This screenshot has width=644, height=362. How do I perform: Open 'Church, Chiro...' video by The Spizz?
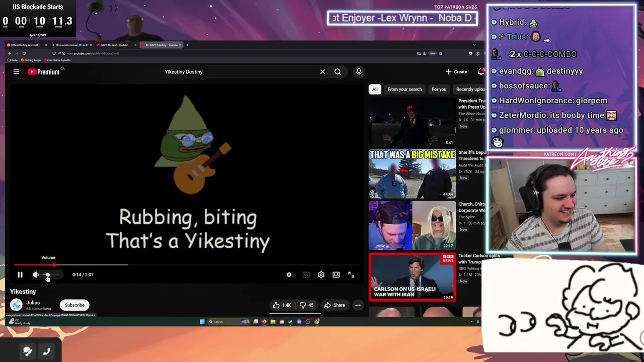[412, 225]
